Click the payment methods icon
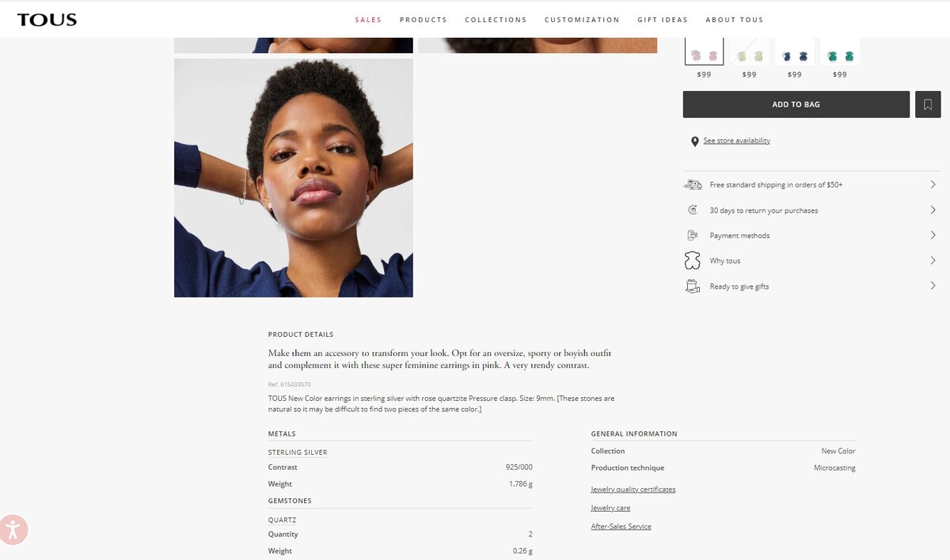This screenshot has width=950, height=560. point(693,235)
